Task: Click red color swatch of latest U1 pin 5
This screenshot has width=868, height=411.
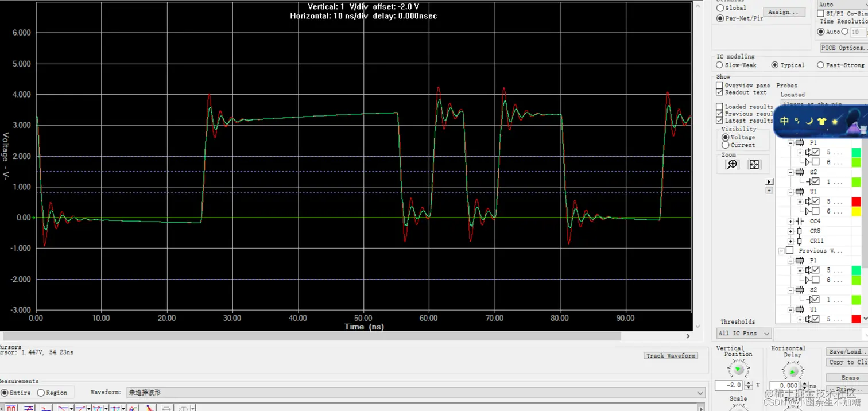Action: point(856,201)
